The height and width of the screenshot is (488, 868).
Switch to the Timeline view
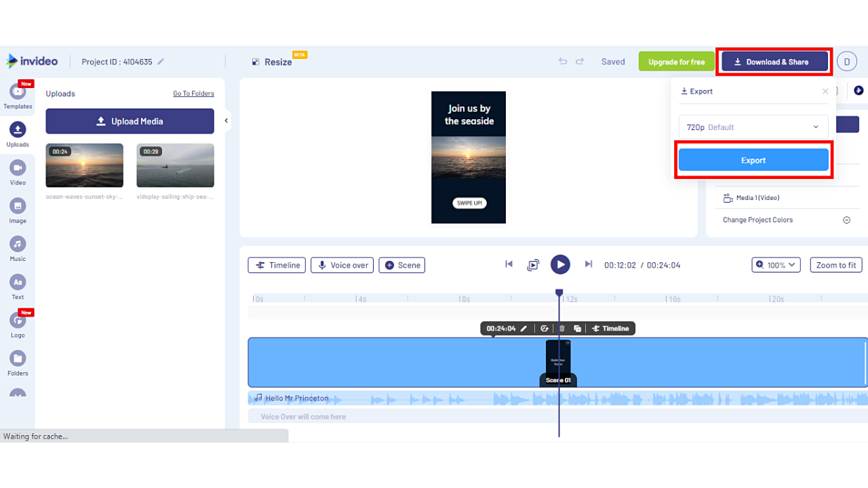(276, 265)
